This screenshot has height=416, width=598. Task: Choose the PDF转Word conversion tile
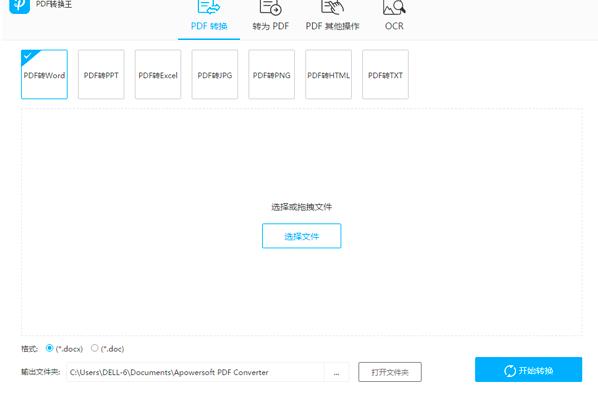click(x=44, y=74)
